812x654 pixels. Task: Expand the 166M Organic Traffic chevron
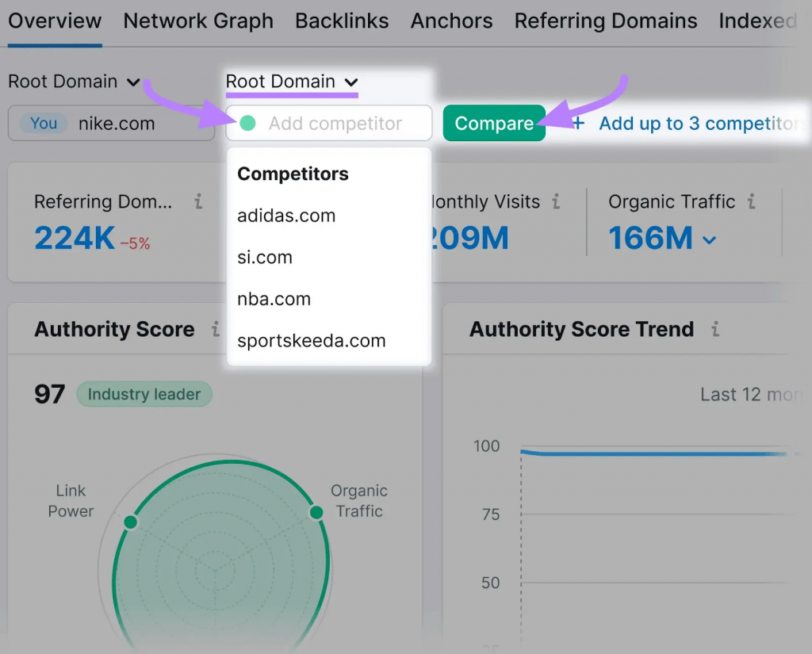(710, 239)
